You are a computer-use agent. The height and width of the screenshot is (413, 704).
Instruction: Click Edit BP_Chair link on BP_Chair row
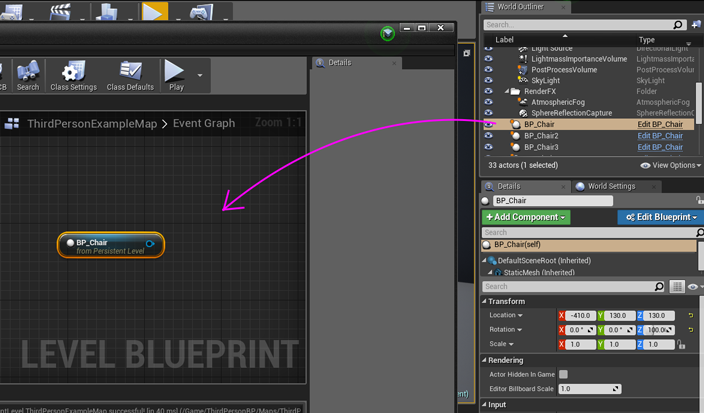pyautogui.click(x=660, y=124)
